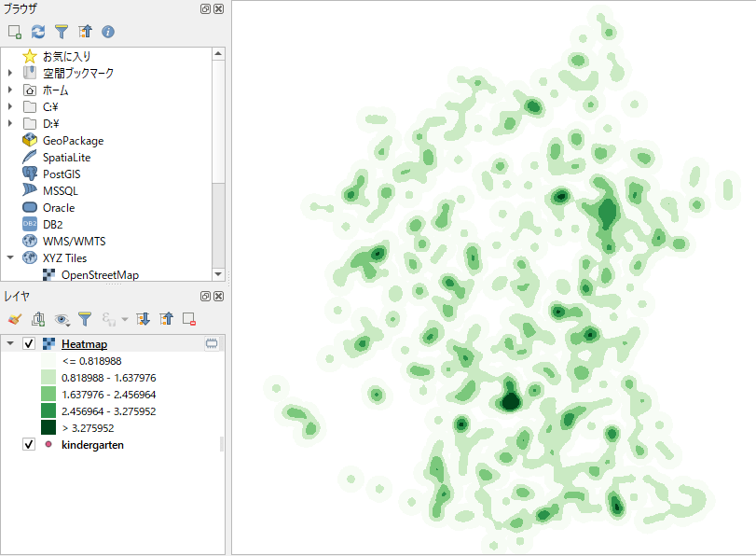Viewport: 756px width, 556px height.
Task: Select the Oracle entry
Action: point(59,207)
